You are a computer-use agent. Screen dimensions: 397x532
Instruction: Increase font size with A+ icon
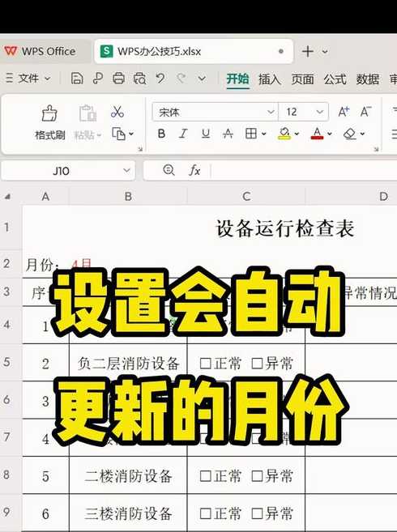click(344, 112)
